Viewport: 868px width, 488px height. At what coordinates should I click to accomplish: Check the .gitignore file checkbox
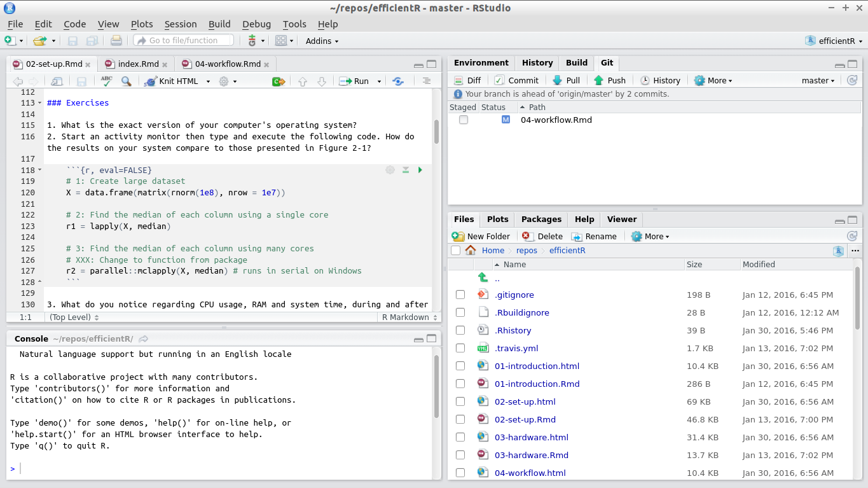point(460,295)
